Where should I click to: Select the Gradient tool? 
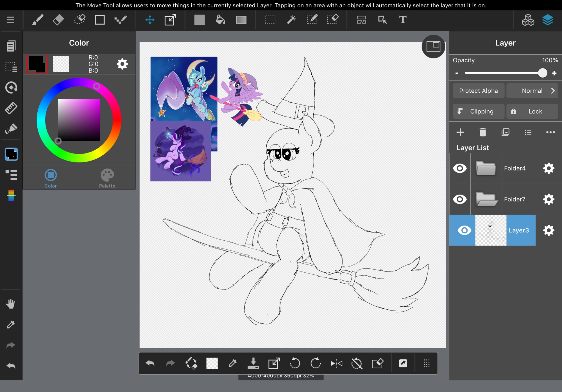coord(241,20)
